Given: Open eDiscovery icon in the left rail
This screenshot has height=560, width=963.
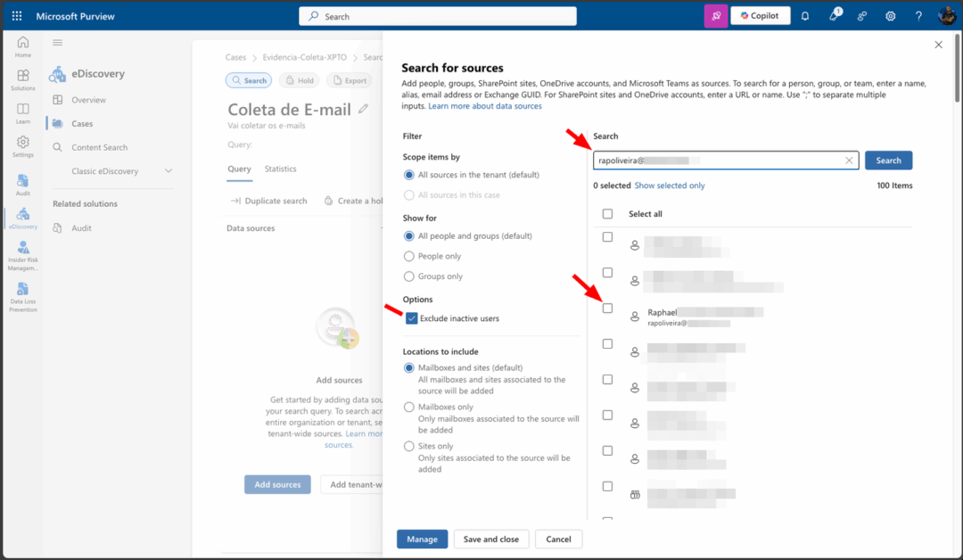Looking at the screenshot, I should tap(22, 218).
